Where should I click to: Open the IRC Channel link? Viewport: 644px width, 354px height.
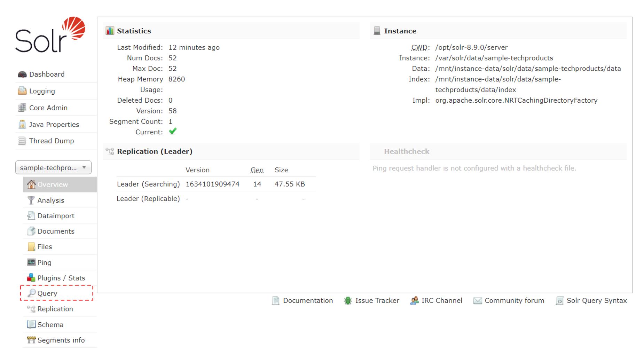tap(442, 301)
